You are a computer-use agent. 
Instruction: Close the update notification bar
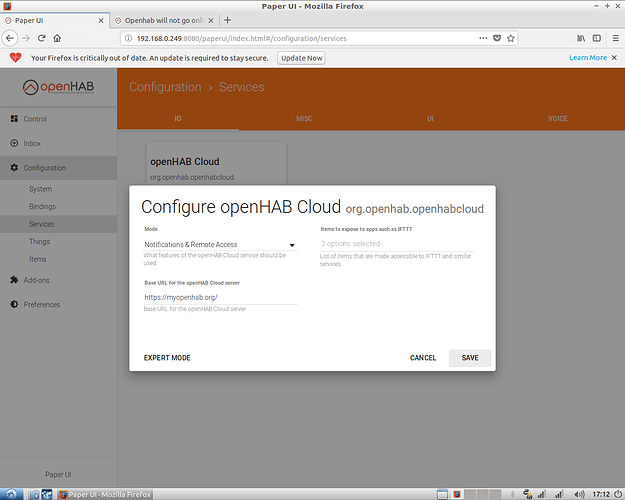click(x=615, y=58)
